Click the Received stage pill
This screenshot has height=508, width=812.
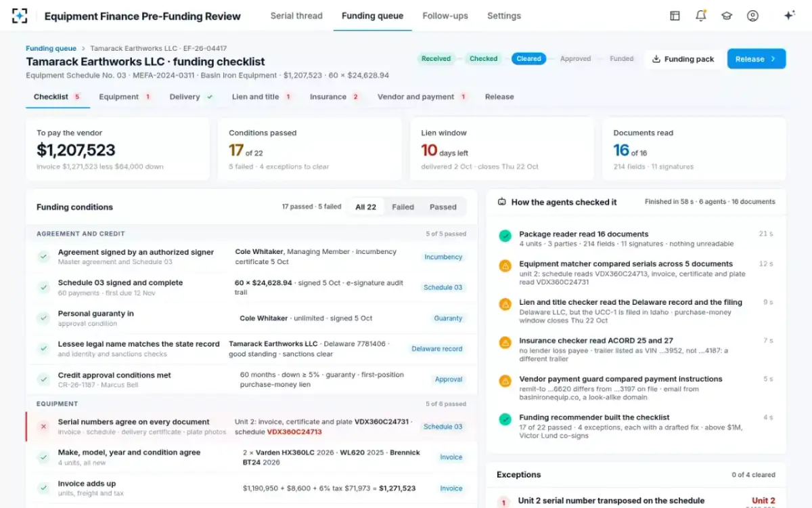436,59
